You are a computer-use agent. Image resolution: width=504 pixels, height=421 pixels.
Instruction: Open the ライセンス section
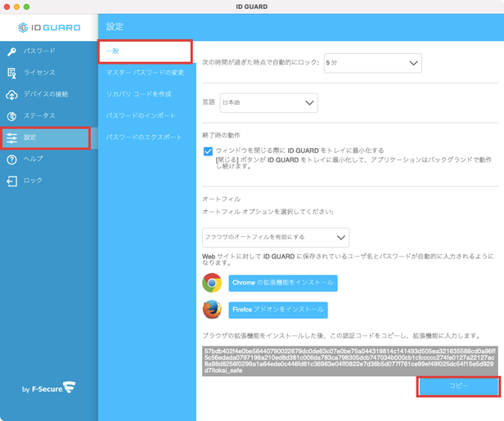coord(49,73)
